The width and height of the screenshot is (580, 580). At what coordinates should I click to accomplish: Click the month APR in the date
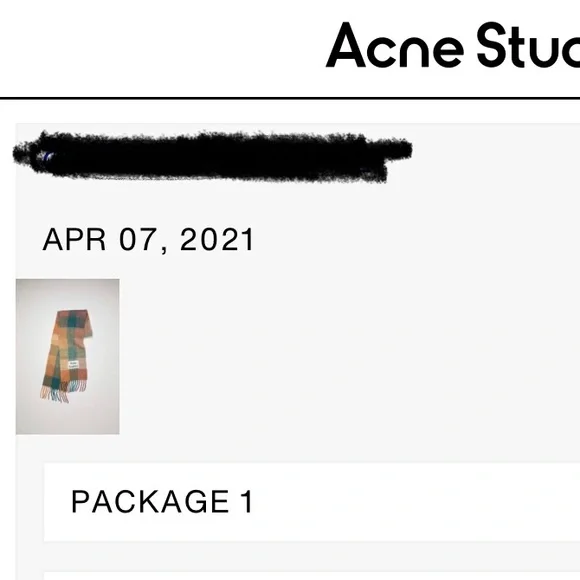point(74,239)
